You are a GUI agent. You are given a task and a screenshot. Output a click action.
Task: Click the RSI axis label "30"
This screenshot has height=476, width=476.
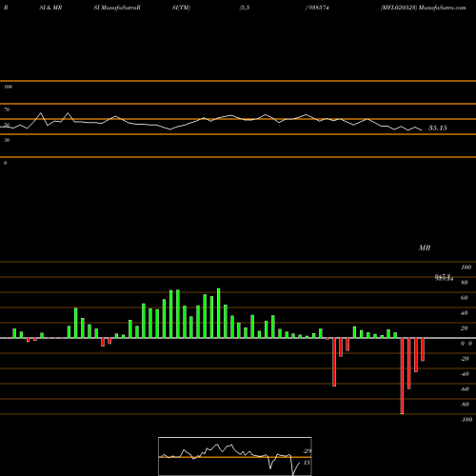[7, 140]
